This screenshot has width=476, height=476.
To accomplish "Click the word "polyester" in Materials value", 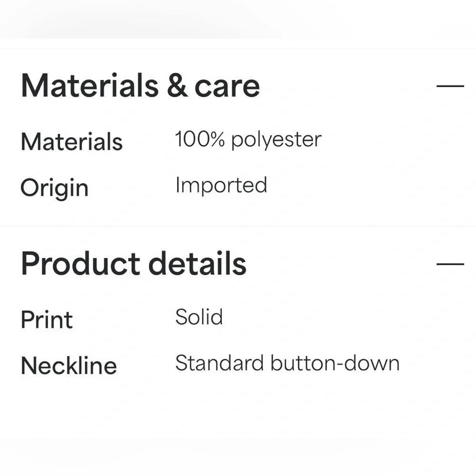I will 277,141.
